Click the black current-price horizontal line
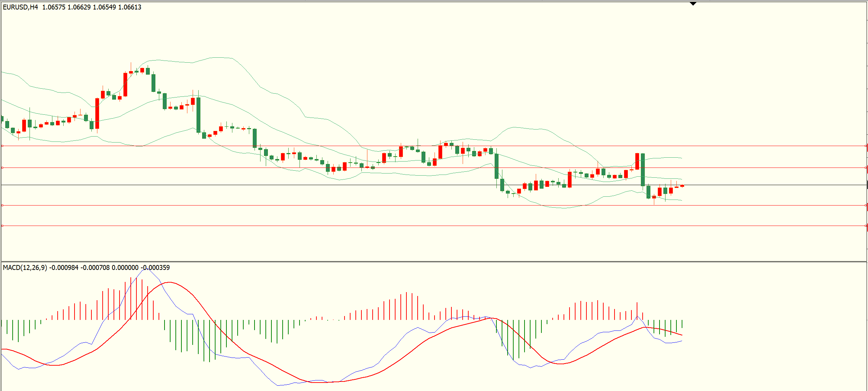The width and height of the screenshot is (868, 391). 434,185
